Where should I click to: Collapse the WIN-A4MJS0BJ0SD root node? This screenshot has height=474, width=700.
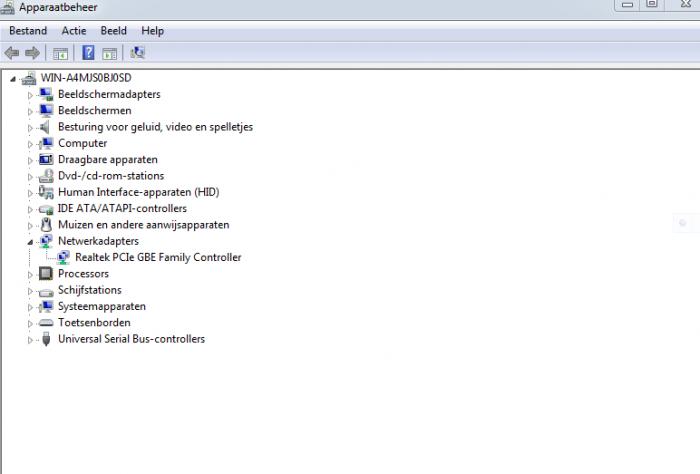pyautogui.click(x=13, y=79)
